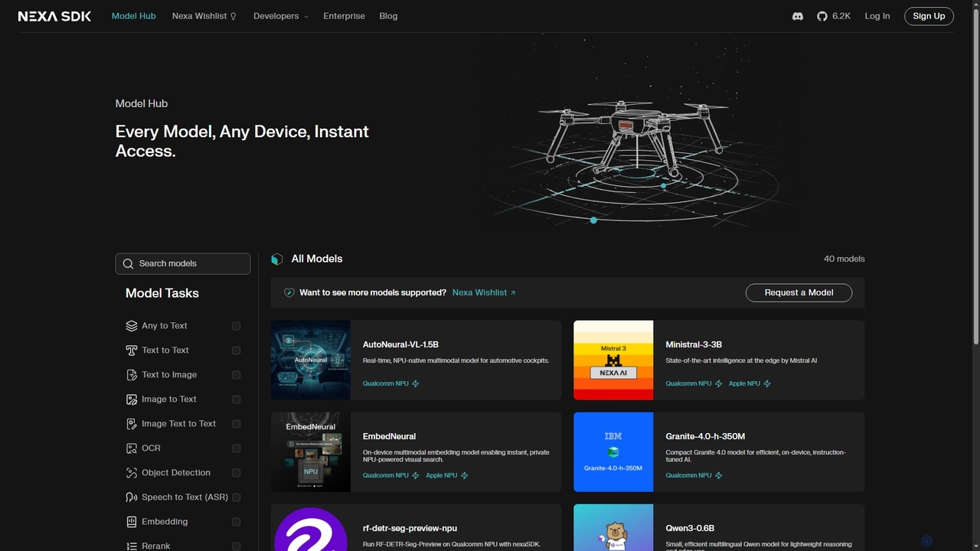Click the Search models input field
This screenshot has height=551, width=980.
point(183,263)
